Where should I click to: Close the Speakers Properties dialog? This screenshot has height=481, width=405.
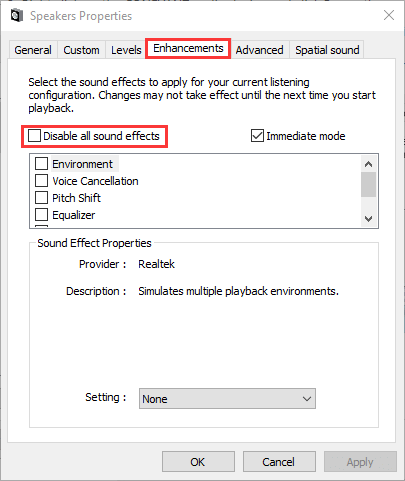[x=389, y=15]
